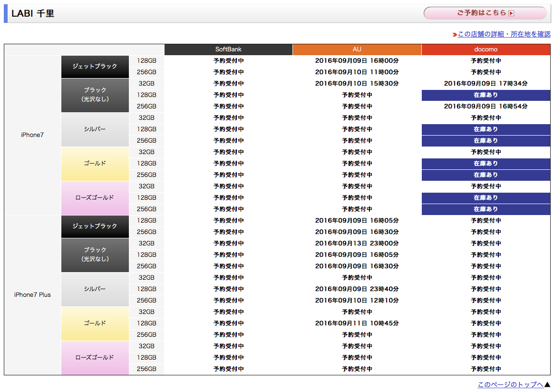Click the このページのトップへ link
The image size is (554, 392).
(x=510, y=384)
